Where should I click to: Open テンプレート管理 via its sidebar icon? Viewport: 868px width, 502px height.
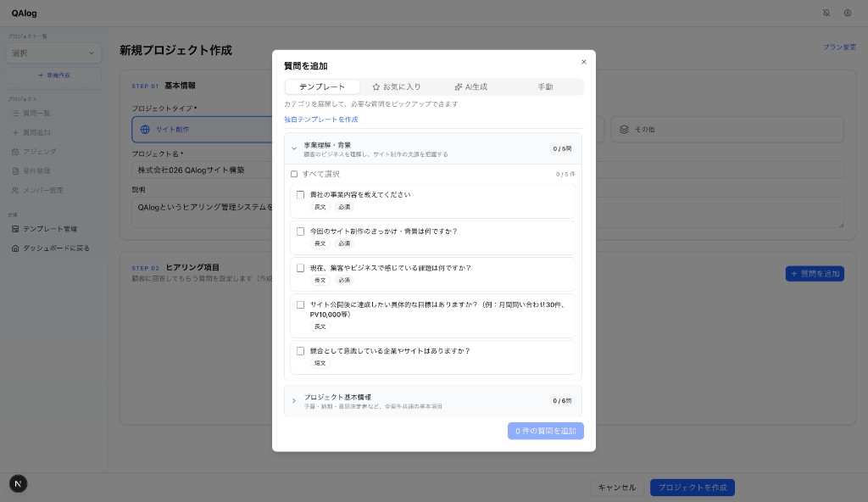pos(15,228)
